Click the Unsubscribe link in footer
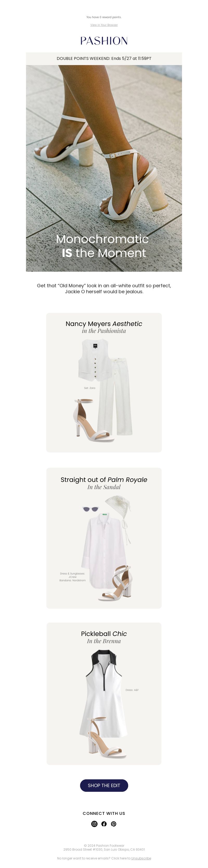 click(x=141, y=858)
